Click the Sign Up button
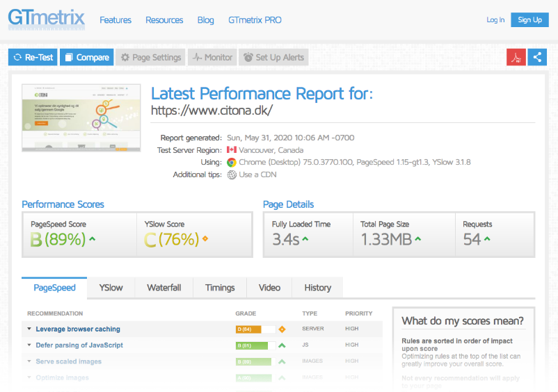The height and width of the screenshot is (392, 558). [529, 20]
